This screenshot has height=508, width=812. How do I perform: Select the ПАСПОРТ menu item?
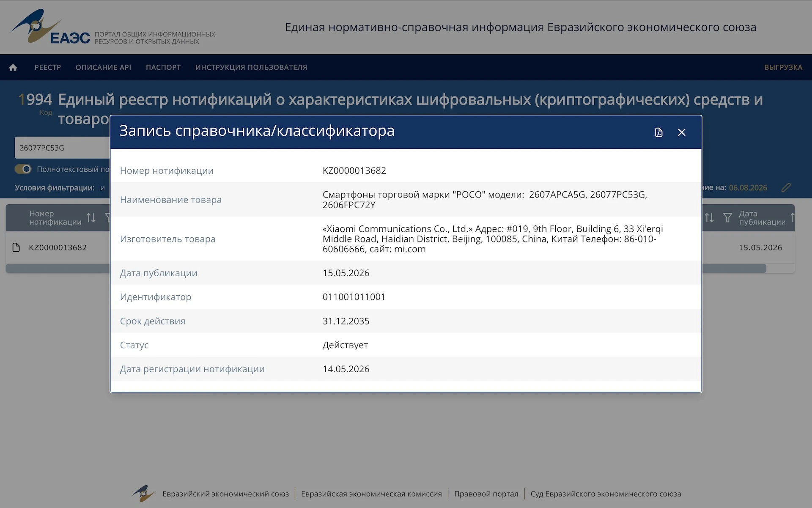[x=163, y=67]
